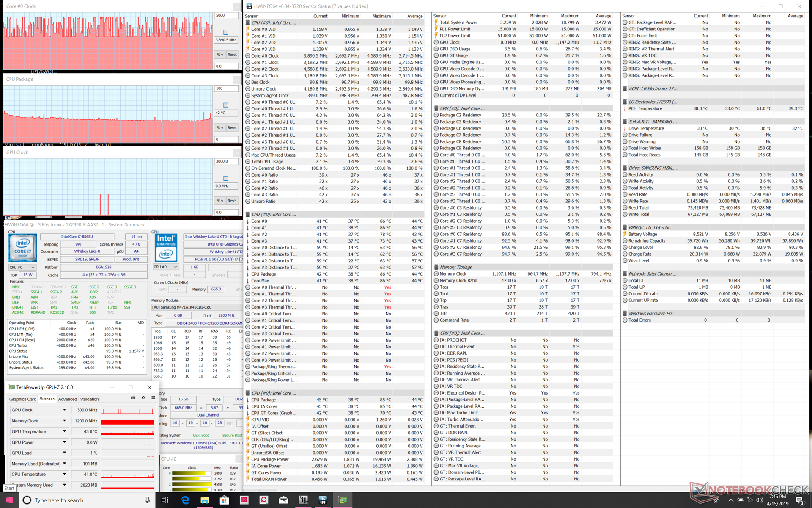Open Microsoft Edge from the taskbar
Screen dimensions: 812x508
185,500
